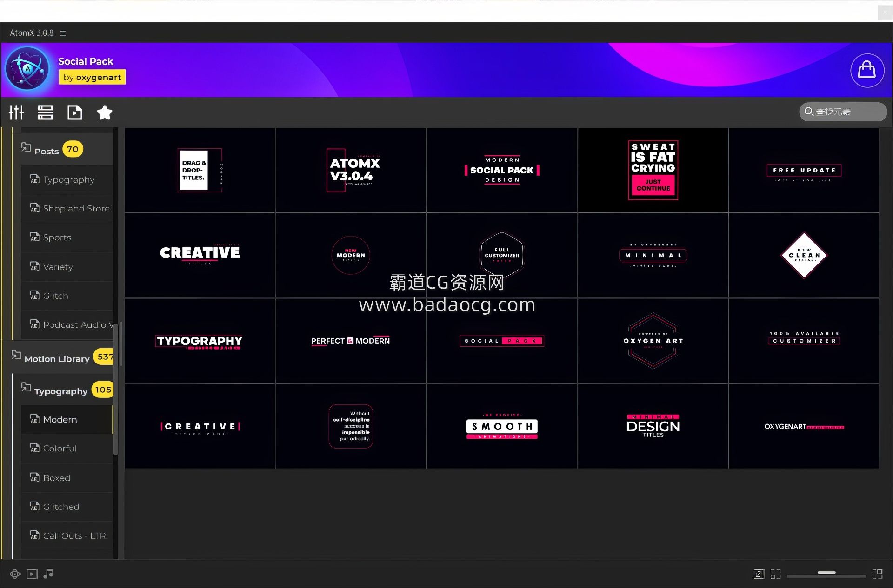Click the Sports row AE icon
This screenshot has height=588, width=893.
(x=34, y=237)
